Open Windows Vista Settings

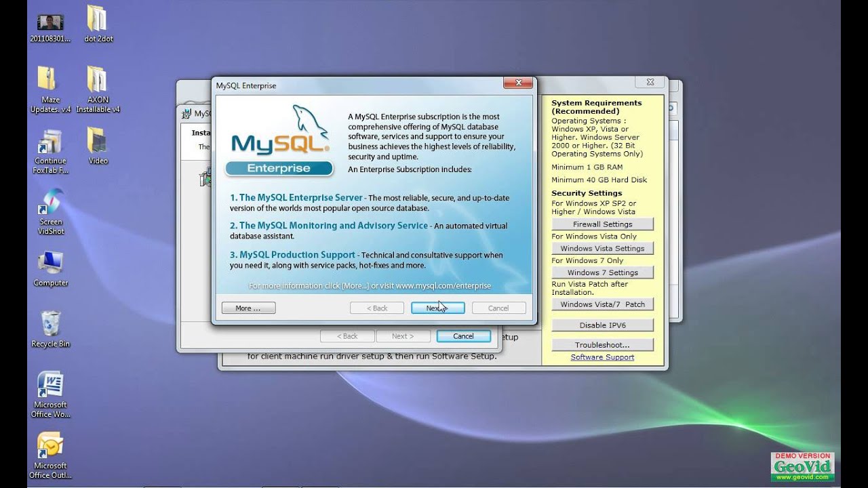[x=602, y=249]
